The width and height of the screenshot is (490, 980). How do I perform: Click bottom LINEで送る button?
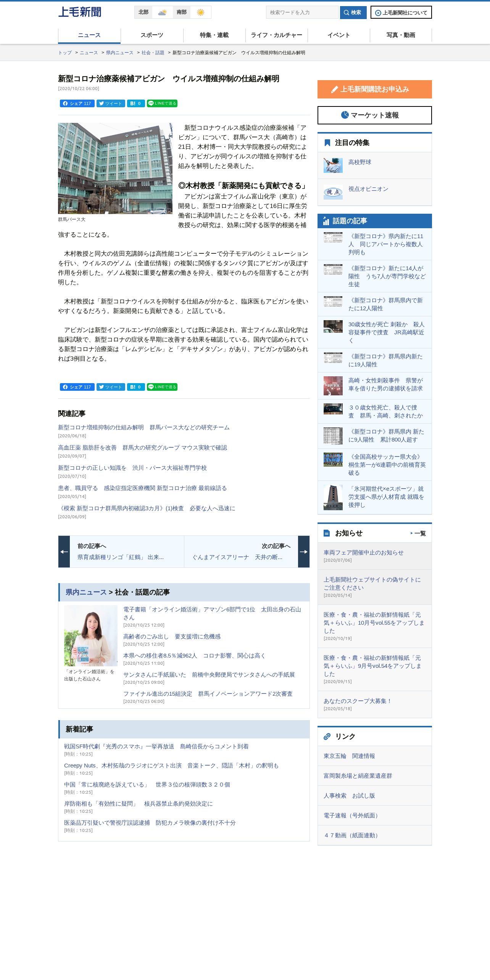[162, 387]
